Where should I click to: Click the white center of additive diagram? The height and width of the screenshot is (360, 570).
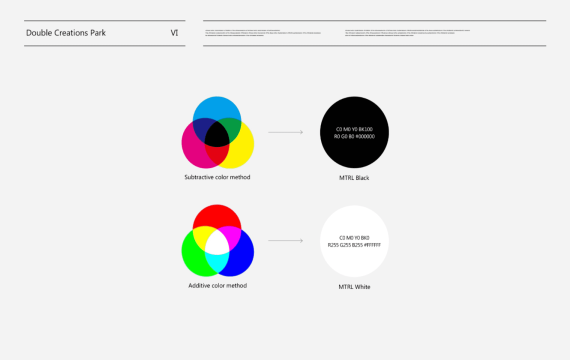click(217, 243)
